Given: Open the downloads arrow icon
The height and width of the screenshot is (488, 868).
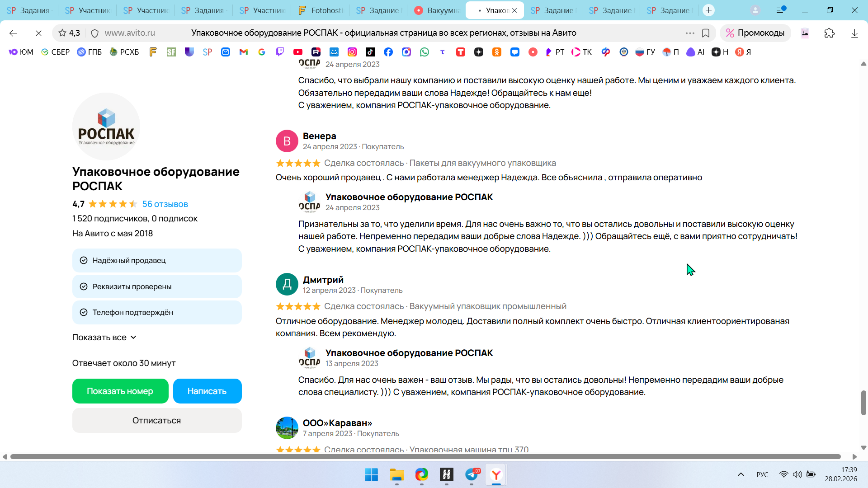Looking at the screenshot, I should (854, 33).
